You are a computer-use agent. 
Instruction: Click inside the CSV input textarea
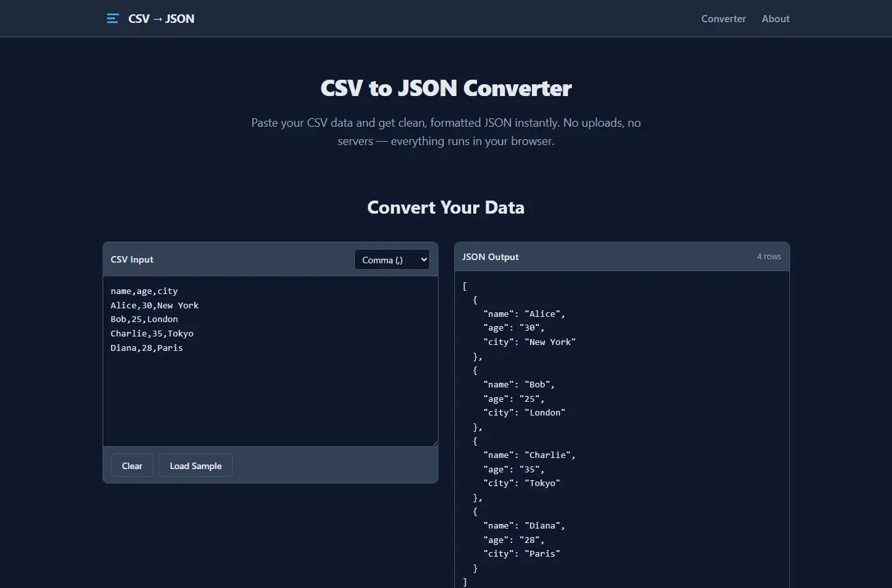271,361
